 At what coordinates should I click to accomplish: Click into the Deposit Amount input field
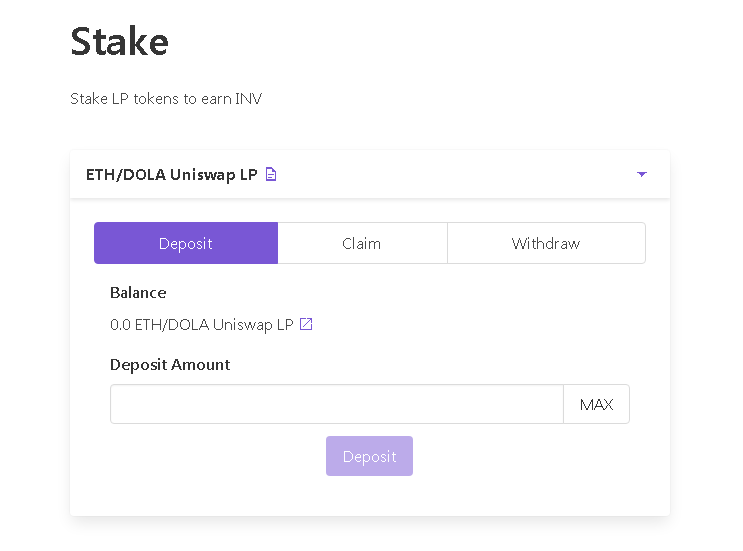337,404
